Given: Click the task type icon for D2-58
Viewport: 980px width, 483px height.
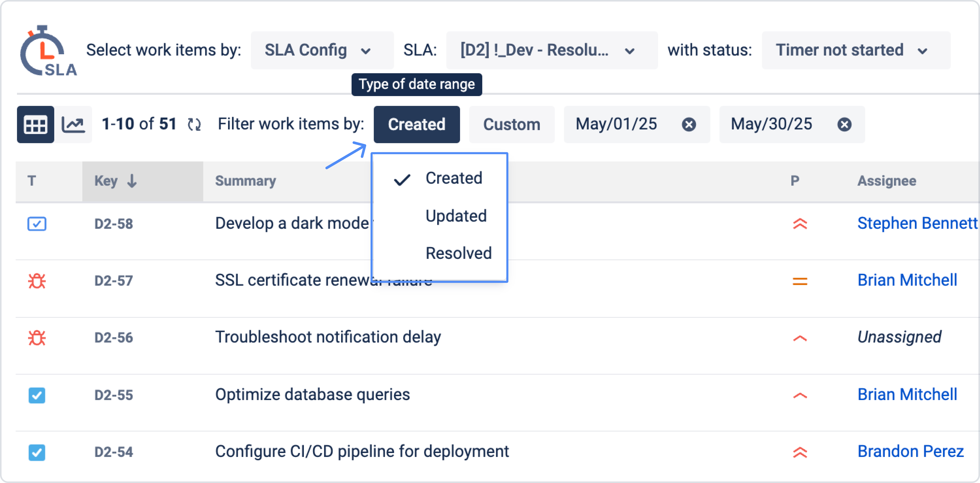Looking at the screenshot, I should (37, 224).
